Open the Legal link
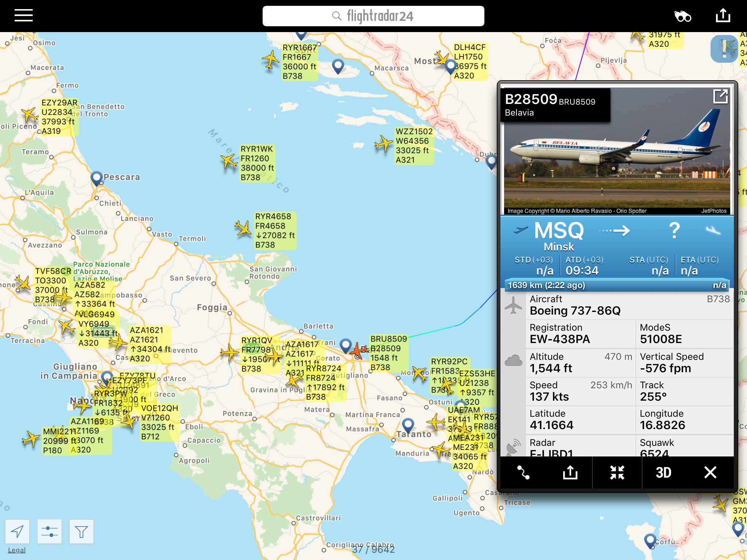 point(17,550)
